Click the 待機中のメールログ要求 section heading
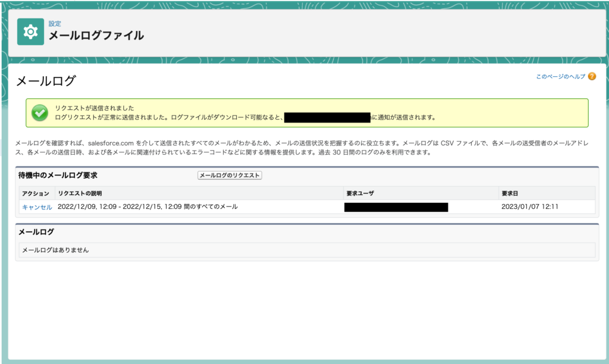This screenshot has height=364, width=609. (58, 175)
